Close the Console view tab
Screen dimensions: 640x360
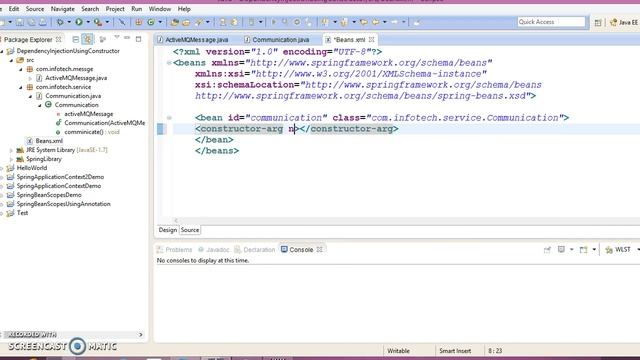320,249
